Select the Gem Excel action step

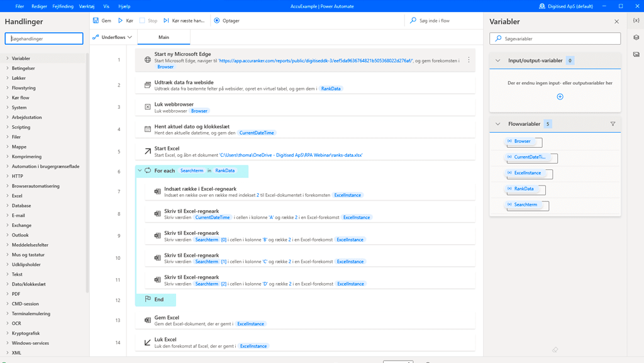pyautogui.click(x=305, y=320)
